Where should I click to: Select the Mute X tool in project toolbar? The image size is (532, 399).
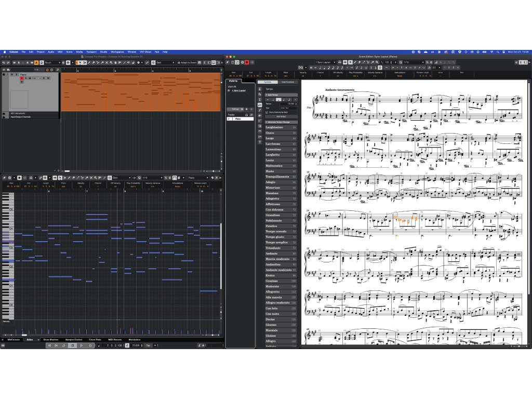[x=107, y=62]
